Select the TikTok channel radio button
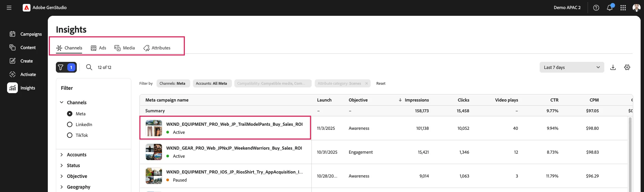The image size is (644, 192). point(70,135)
